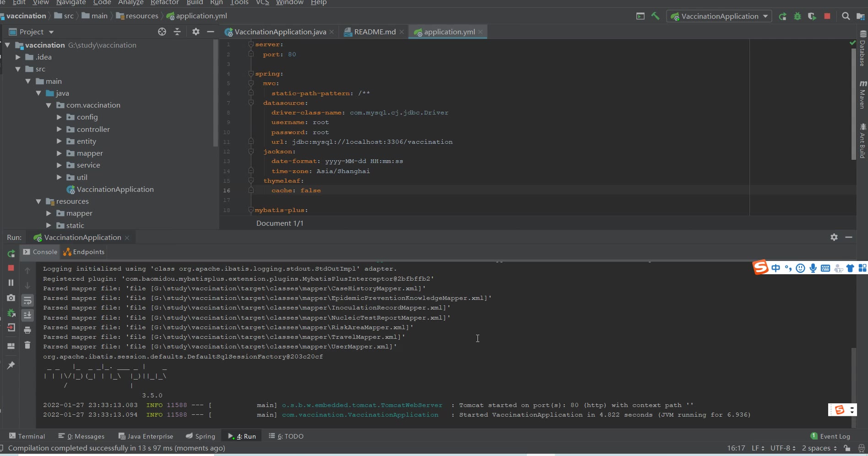Open the Ant Build side panel
Viewport: 868px width, 456px height.
863,141
